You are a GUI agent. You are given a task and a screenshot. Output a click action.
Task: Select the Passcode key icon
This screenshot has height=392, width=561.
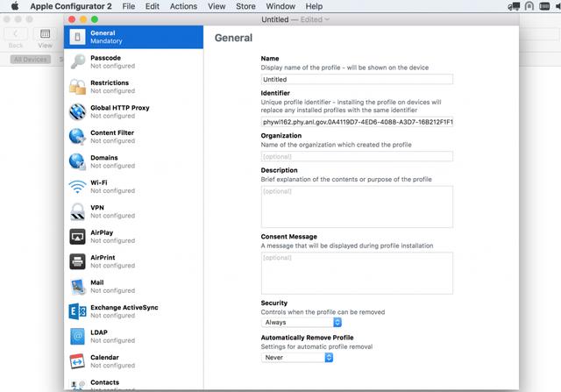pyautogui.click(x=78, y=61)
